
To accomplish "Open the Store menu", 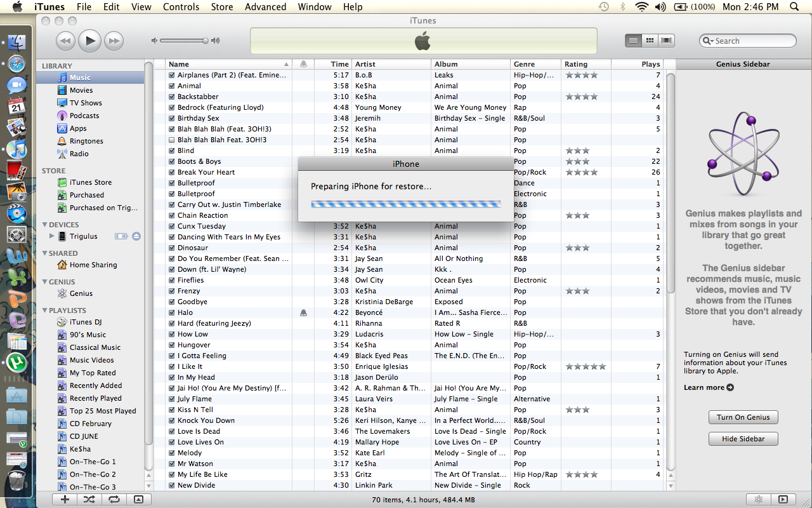I will tap(221, 7).
